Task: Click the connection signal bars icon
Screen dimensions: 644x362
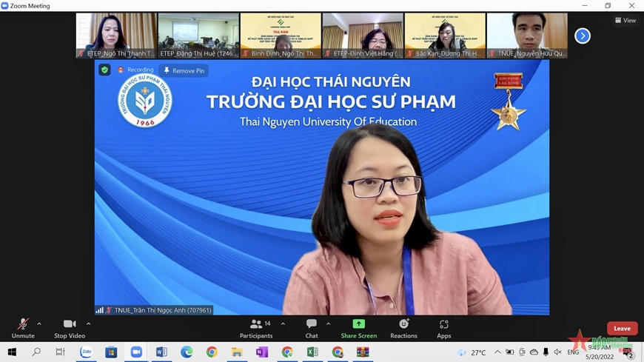Action: 99,310
